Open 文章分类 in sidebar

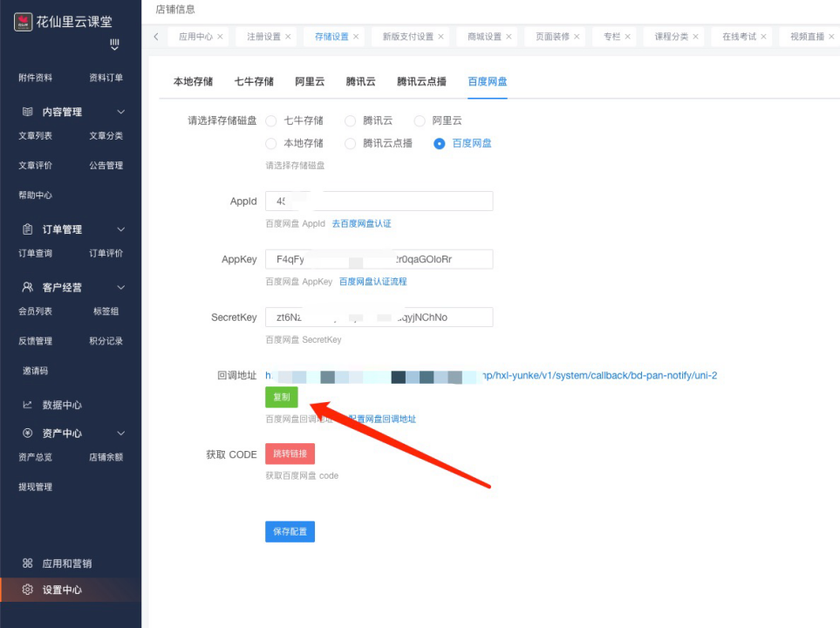tap(106, 135)
